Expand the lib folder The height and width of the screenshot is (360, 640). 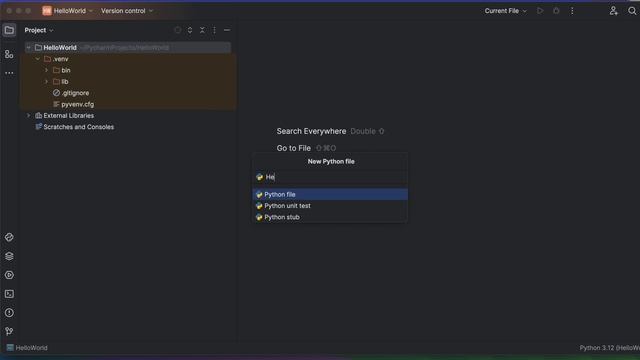pos(47,82)
